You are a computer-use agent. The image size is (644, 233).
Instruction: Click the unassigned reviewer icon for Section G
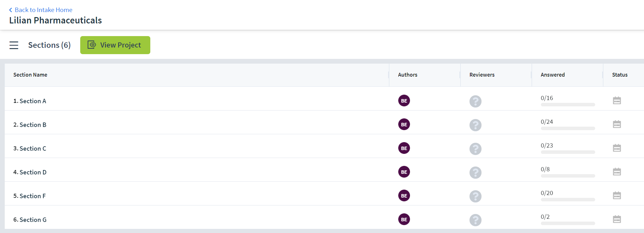[475, 220]
